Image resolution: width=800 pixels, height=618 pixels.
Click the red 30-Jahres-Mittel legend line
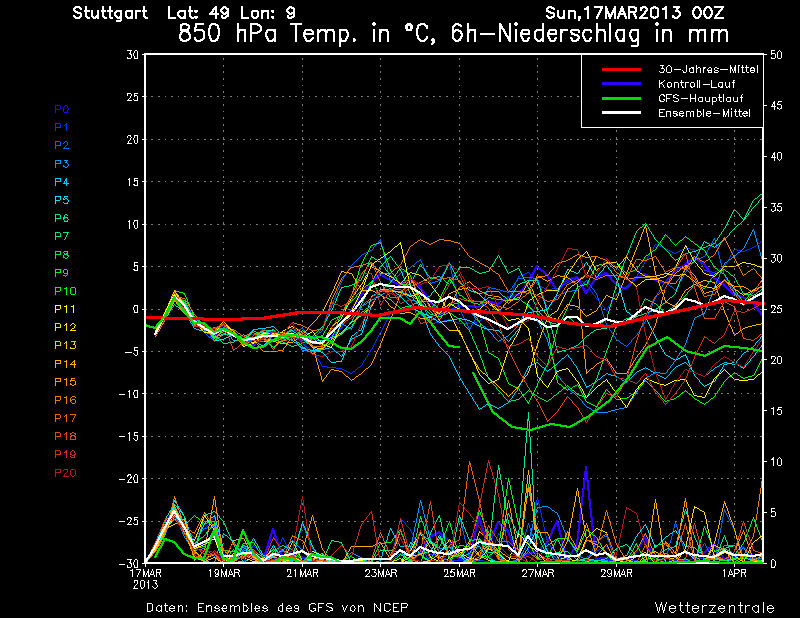[x=620, y=69]
